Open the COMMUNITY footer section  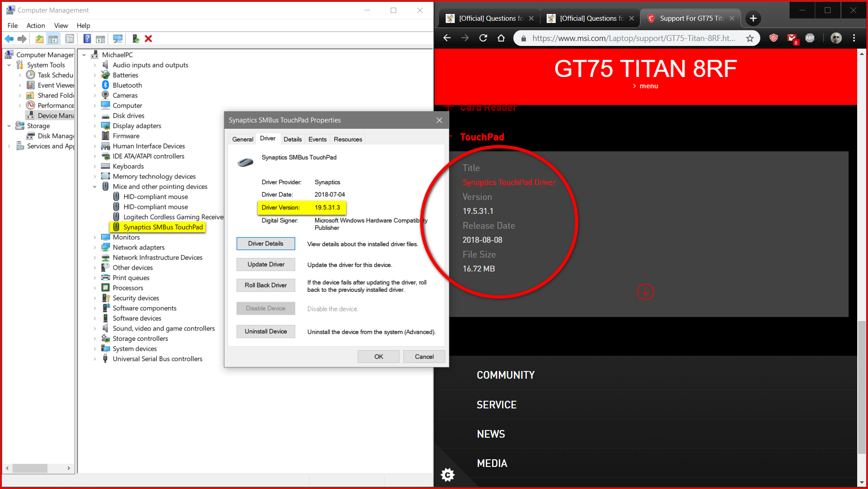(506, 375)
